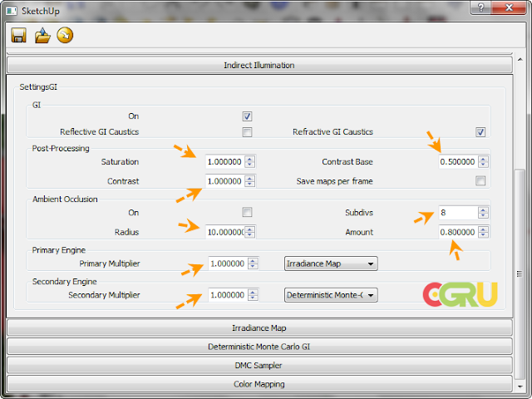
Task: Click the Amount spinner arrows
Action: pyautogui.click(x=483, y=232)
